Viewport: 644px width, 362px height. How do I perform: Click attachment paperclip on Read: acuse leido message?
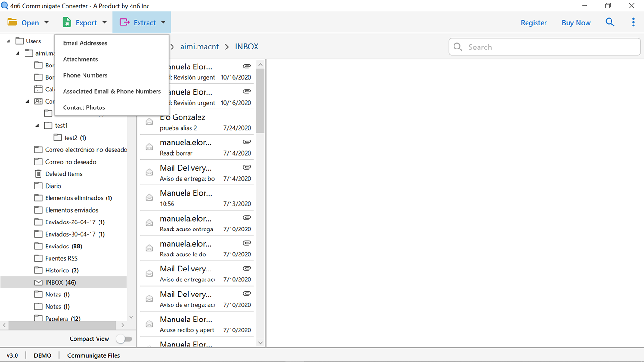(247, 243)
